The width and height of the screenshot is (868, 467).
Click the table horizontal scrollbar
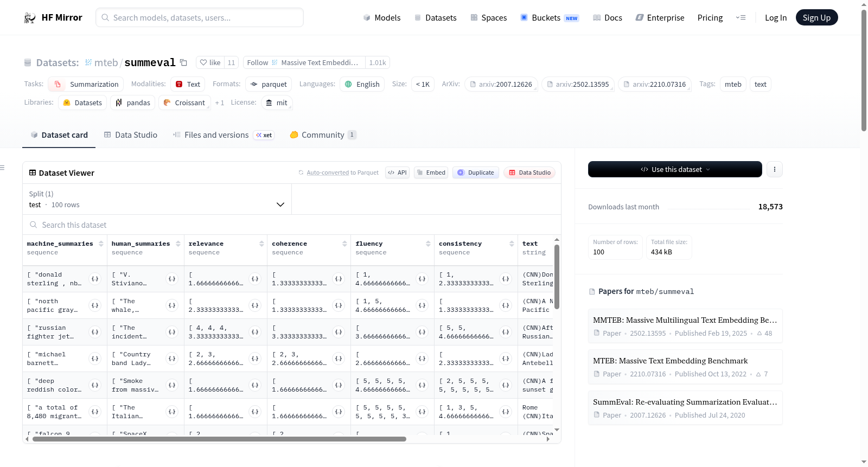point(219,439)
